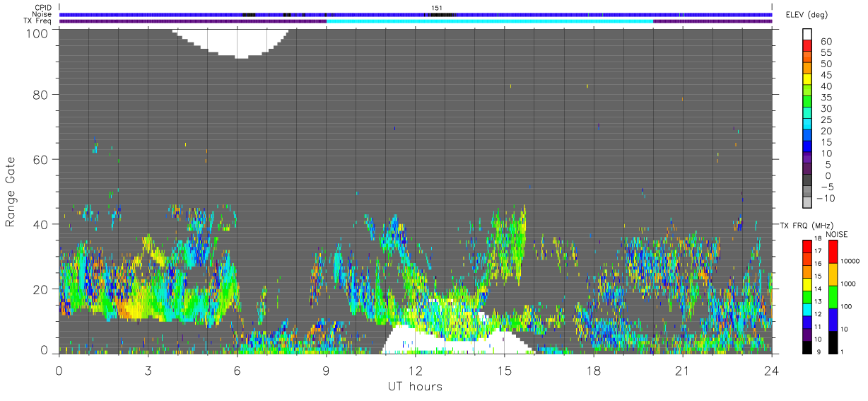
Task: Click the 12 tick on UT hours axis
Action: coord(415,370)
